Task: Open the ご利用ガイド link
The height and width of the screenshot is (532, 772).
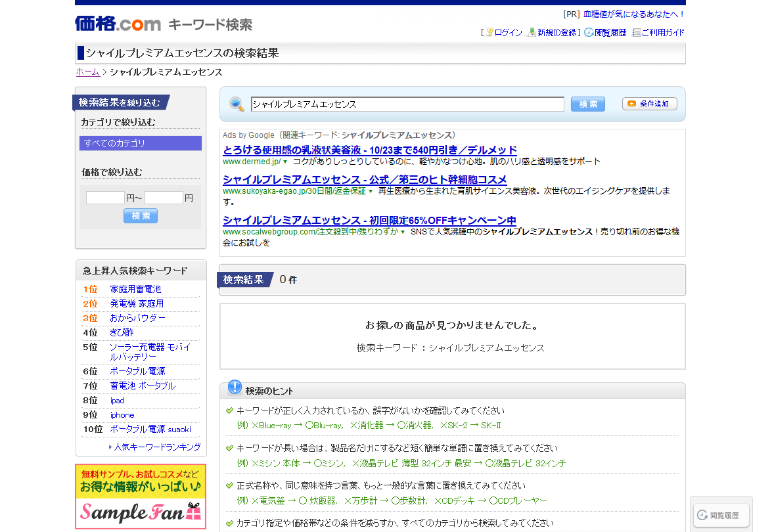Action: click(x=663, y=32)
